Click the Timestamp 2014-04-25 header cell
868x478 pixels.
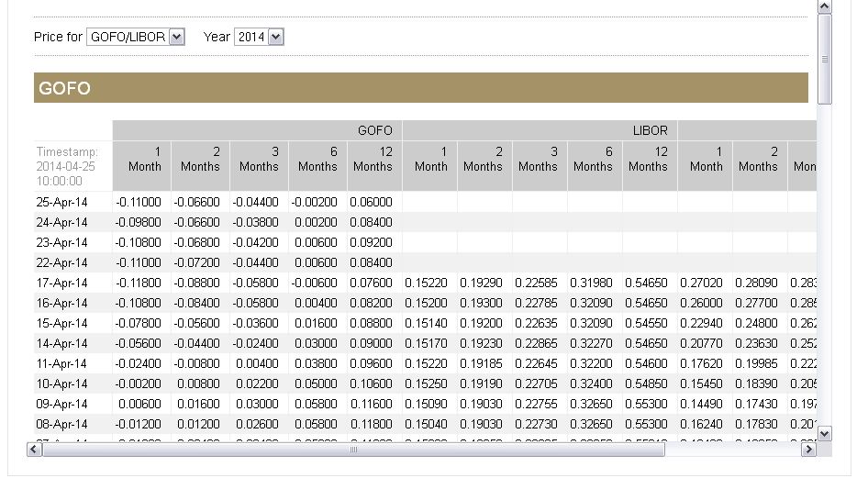point(72,166)
